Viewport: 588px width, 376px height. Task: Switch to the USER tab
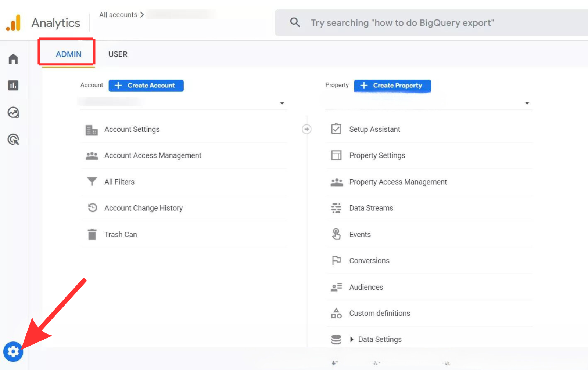[118, 54]
